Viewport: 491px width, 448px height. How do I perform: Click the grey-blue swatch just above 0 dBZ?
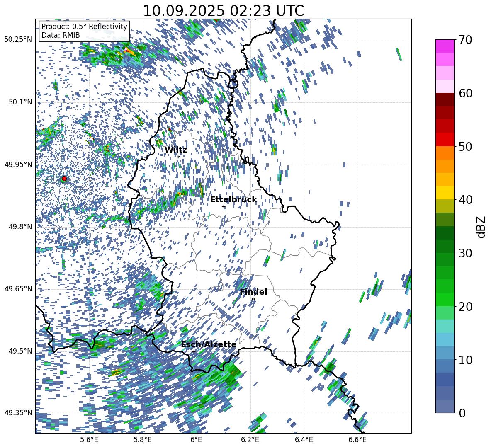[445, 406]
